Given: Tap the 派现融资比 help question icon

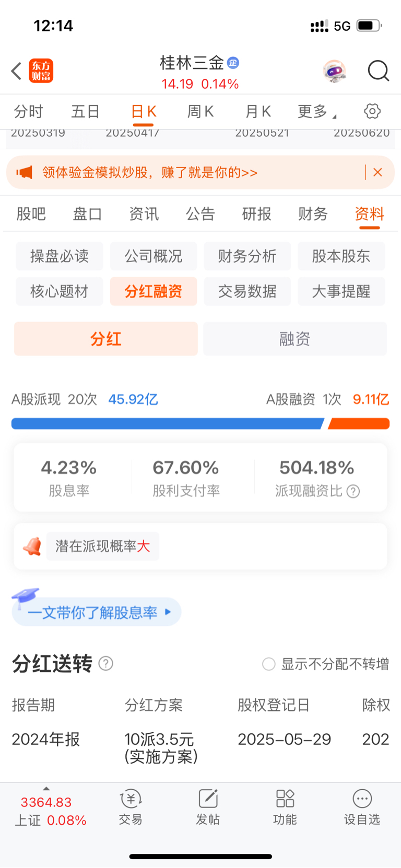Looking at the screenshot, I should click(353, 492).
